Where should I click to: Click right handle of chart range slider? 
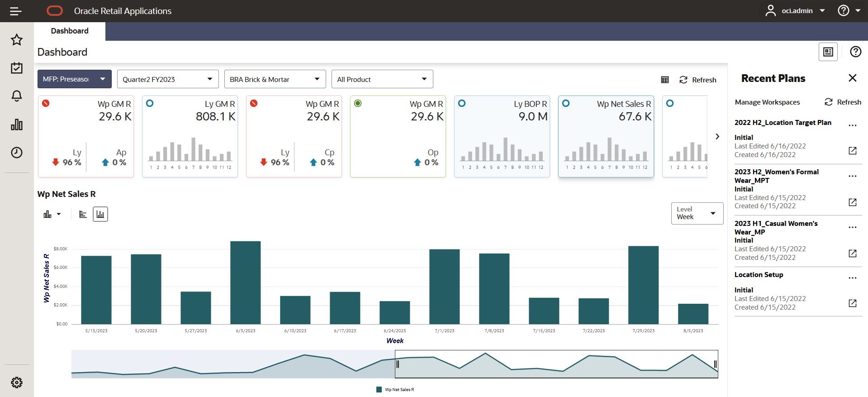716,364
